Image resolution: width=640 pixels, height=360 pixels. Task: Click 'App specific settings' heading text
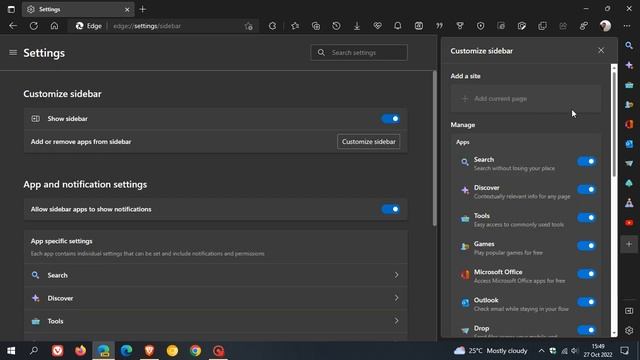tap(62, 241)
